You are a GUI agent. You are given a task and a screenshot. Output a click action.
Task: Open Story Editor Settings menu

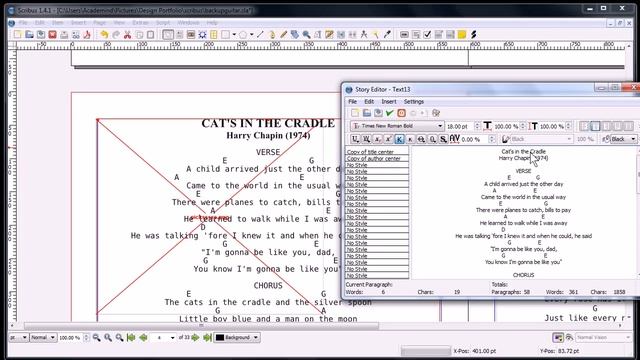(414, 102)
